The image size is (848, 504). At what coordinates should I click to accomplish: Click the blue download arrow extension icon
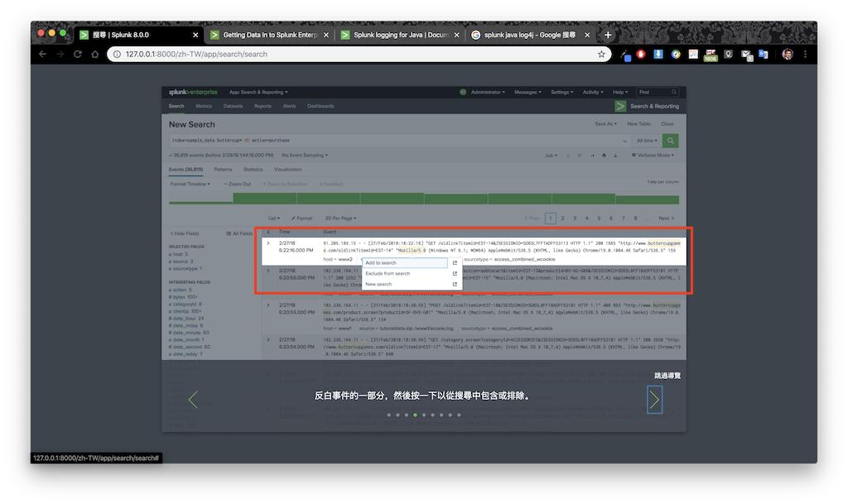[x=658, y=54]
